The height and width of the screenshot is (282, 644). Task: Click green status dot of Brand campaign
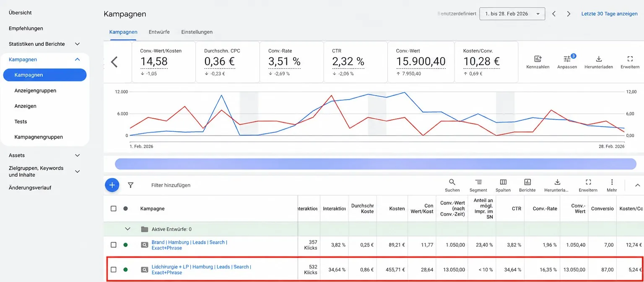click(x=125, y=245)
